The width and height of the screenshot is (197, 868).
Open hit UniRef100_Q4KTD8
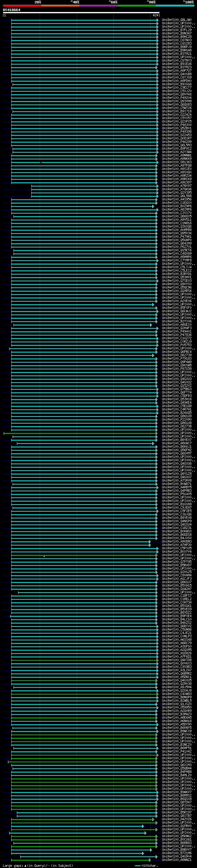[x=177, y=660]
